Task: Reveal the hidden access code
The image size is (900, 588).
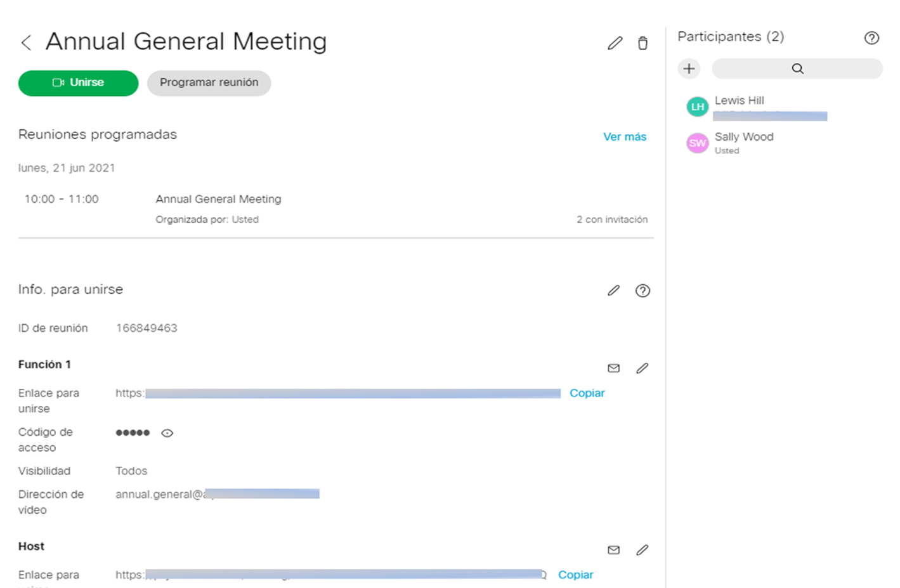Action: point(167,433)
